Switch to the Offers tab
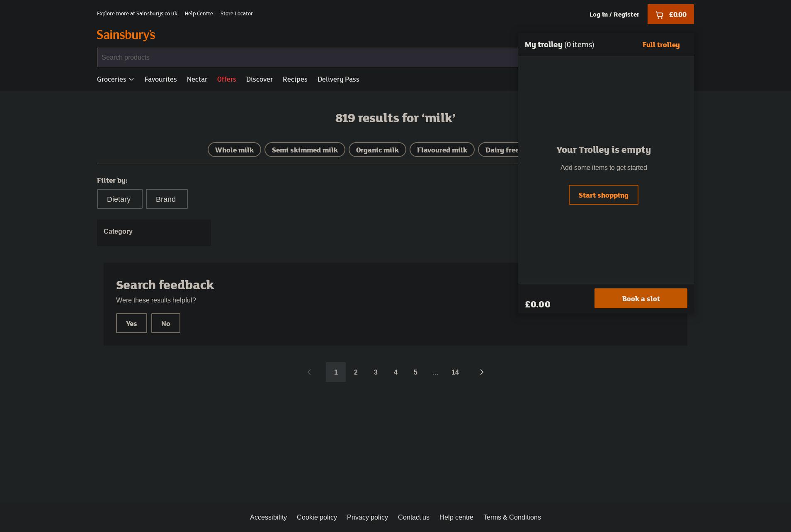The height and width of the screenshot is (532, 791). tap(226, 79)
